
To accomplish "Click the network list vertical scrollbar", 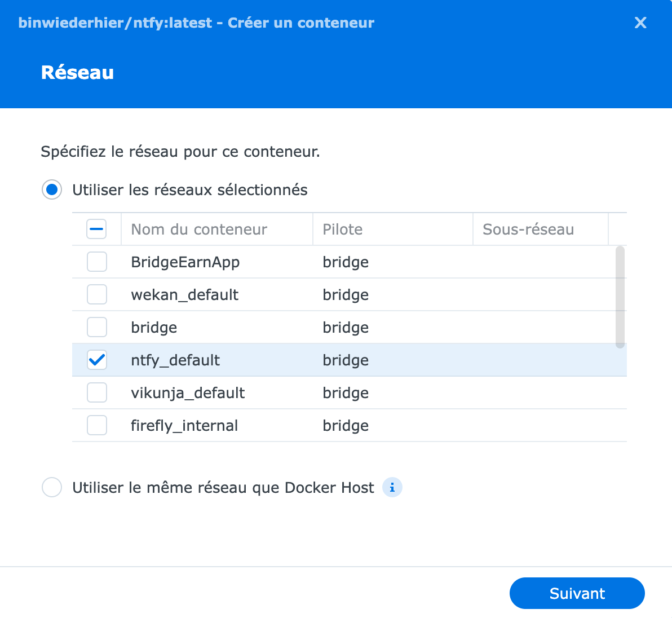I will [x=620, y=297].
